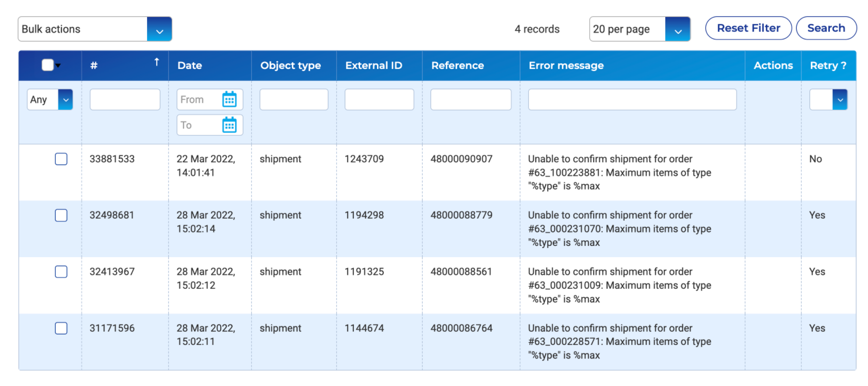Tick the checkbox for record 32498681

click(61, 215)
